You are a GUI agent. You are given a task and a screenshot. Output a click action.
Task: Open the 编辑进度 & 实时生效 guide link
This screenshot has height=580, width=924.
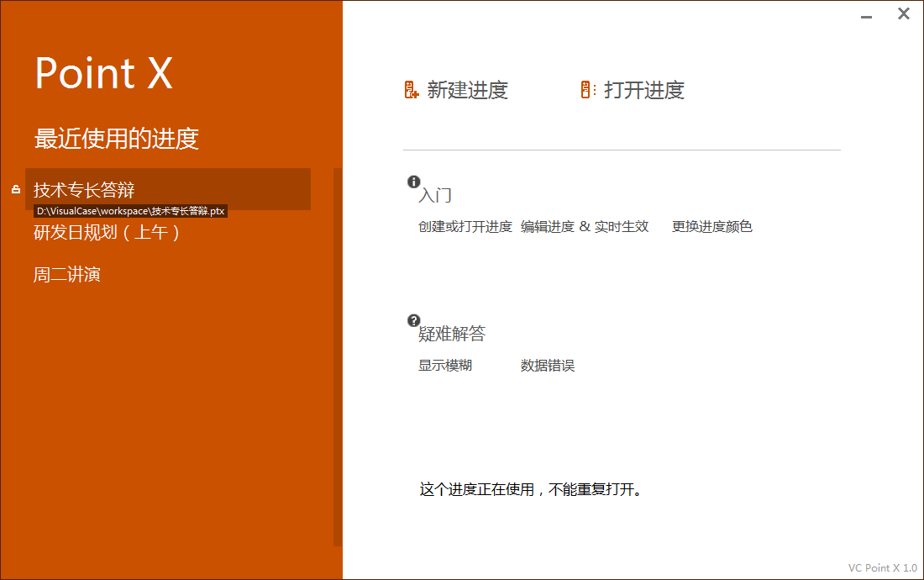(x=585, y=227)
